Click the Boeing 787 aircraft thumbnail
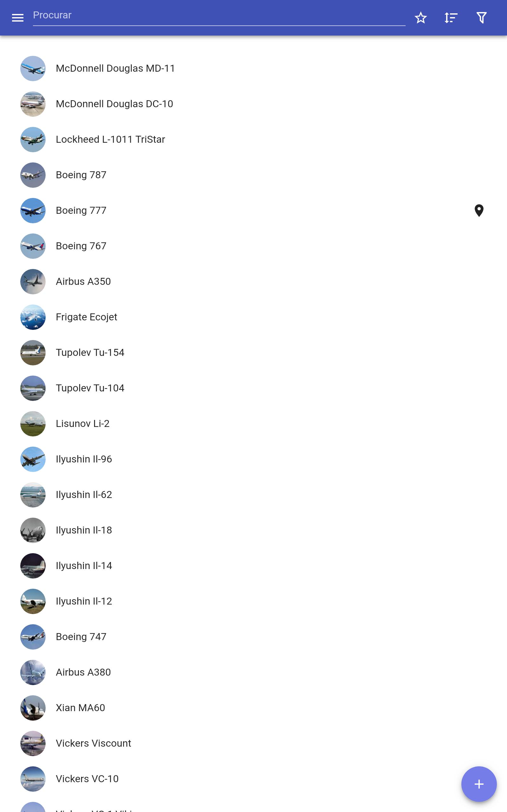 tap(33, 175)
